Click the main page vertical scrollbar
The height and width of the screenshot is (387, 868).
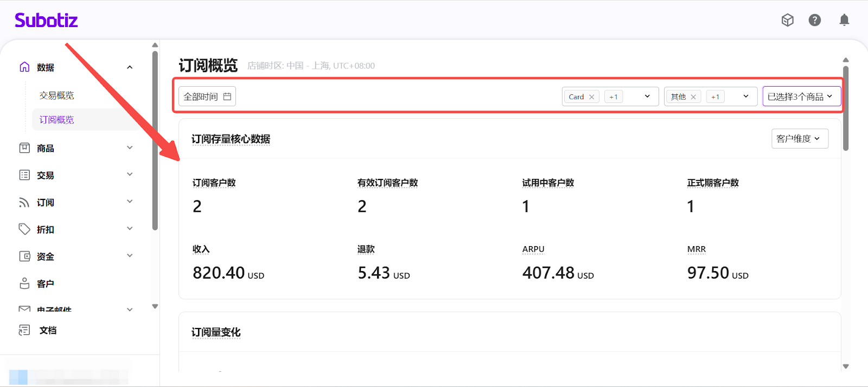tap(846, 108)
